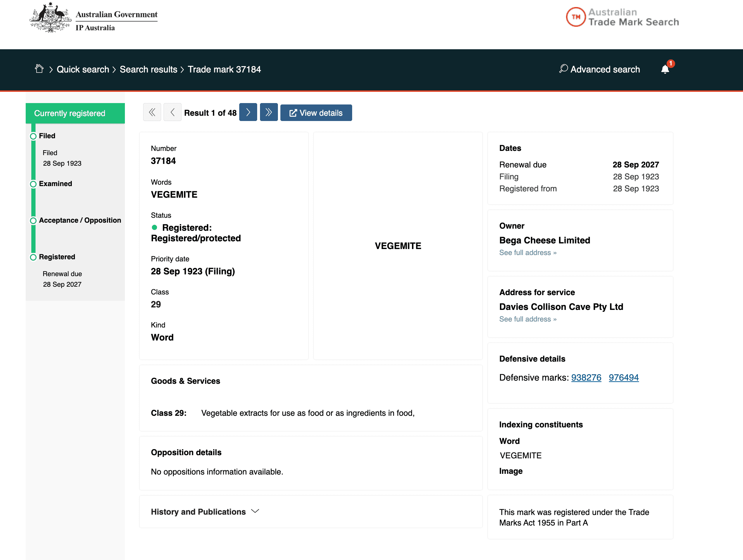Image resolution: width=743 pixels, height=560 pixels.
Task: See full address for Davies Collison Cave
Action: click(528, 319)
